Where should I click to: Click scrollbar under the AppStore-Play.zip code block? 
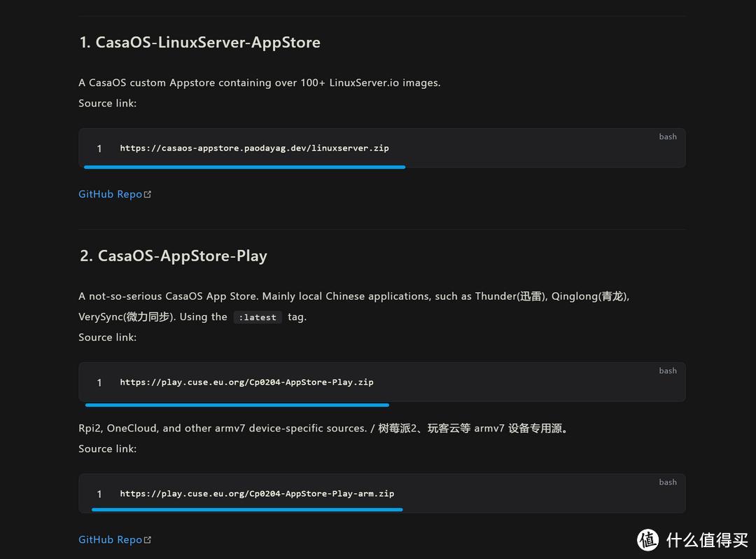tap(237, 405)
